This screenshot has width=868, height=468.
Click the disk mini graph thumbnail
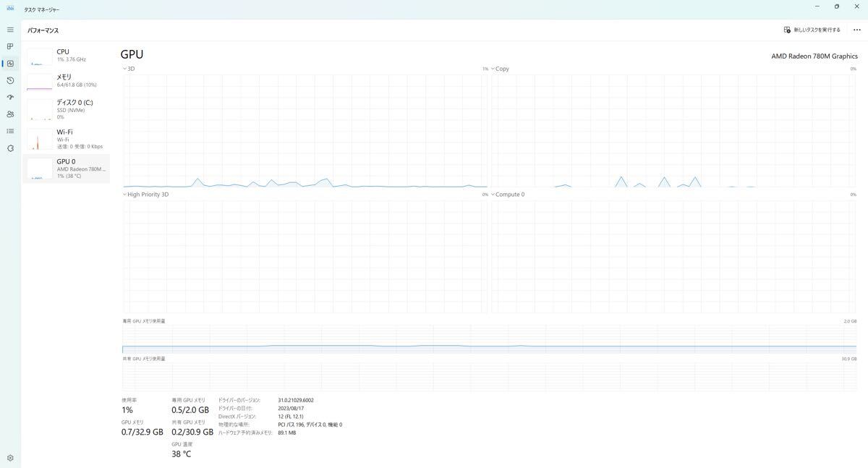pyautogui.click(x=40, y=110)
